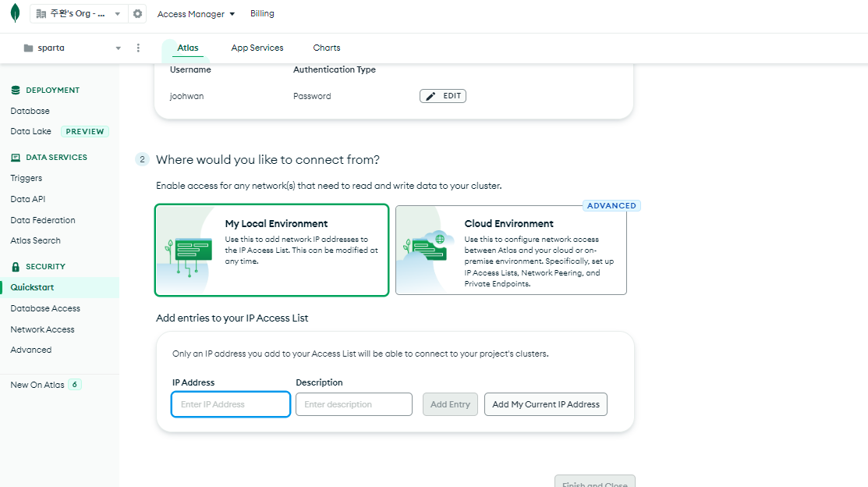The width and height of the screenshot is (868, 487).
Task: Open Data Federation in the sidebar
Action: point(43,220)
